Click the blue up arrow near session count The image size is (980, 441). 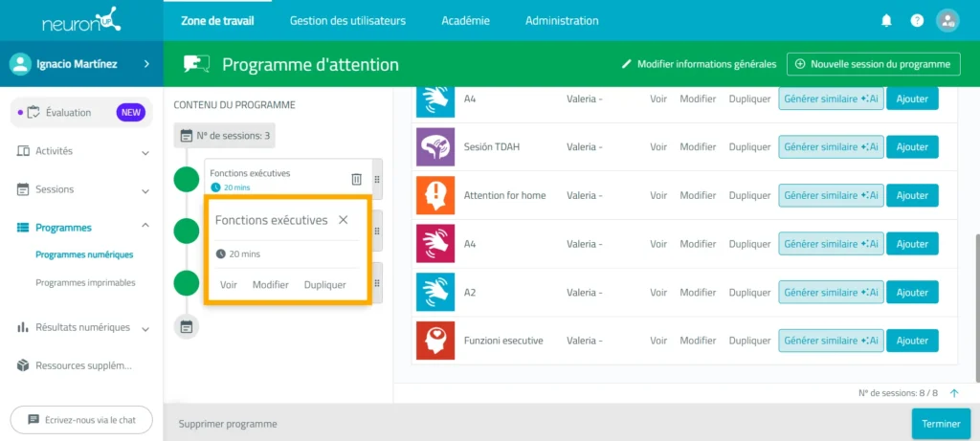[x=954, y=393]
